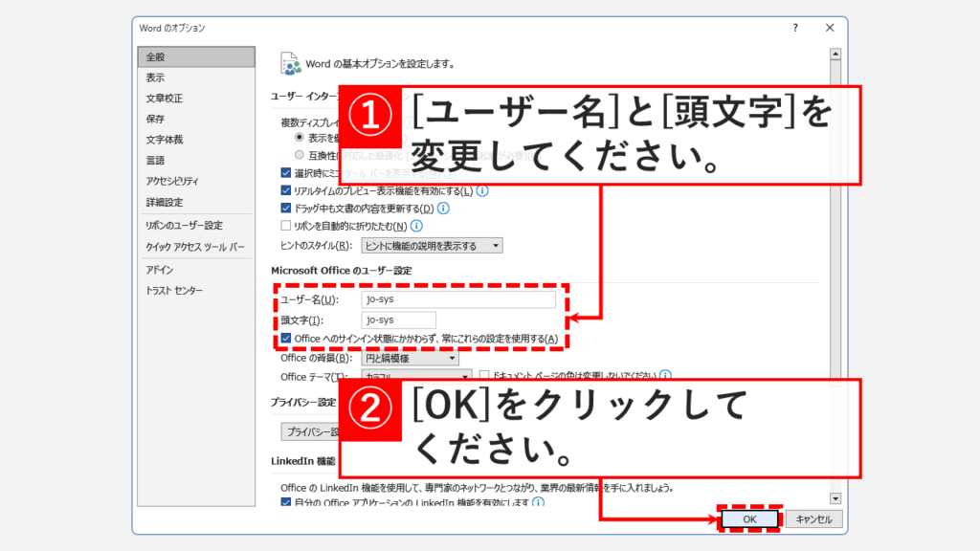This screenshot has height=551, width=980.
Task: Uncheck the Office sign-in settings checkbox
Action: pyautogui.click(x=286, y=339)
